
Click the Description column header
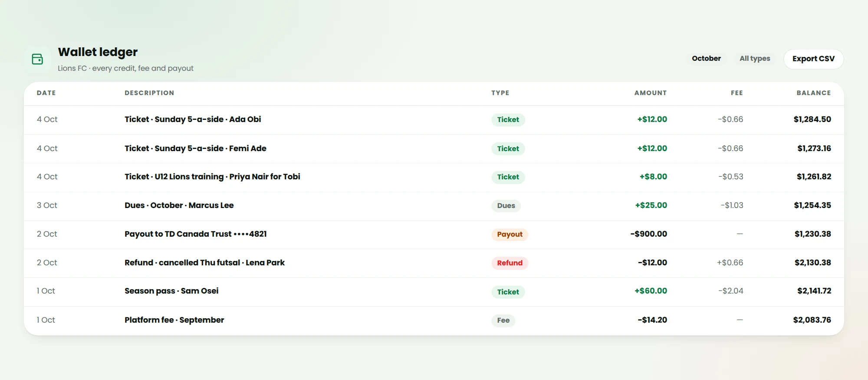149,93
